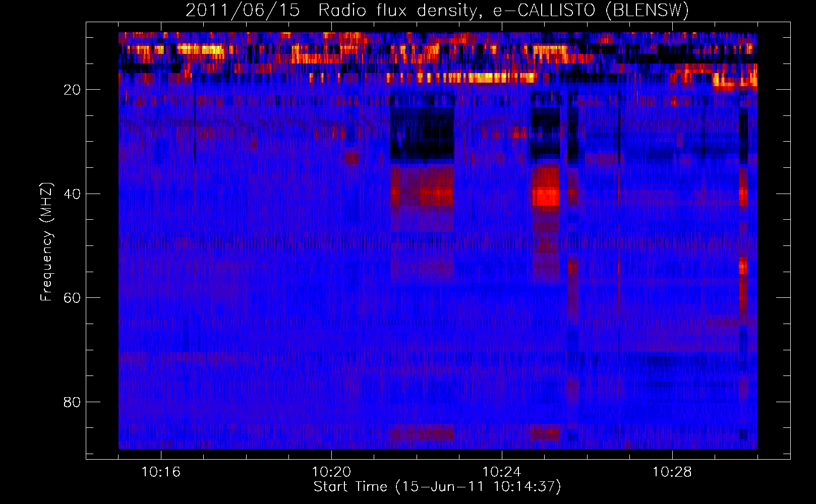
Task: Click the '10:28' time tick label
Action: (x=672, y=472)
